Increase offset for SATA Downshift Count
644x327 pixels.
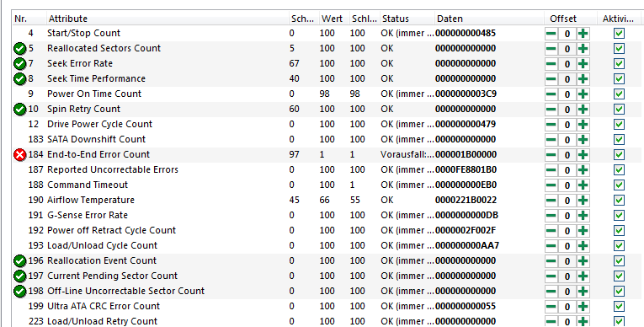(x=583, y=140)
